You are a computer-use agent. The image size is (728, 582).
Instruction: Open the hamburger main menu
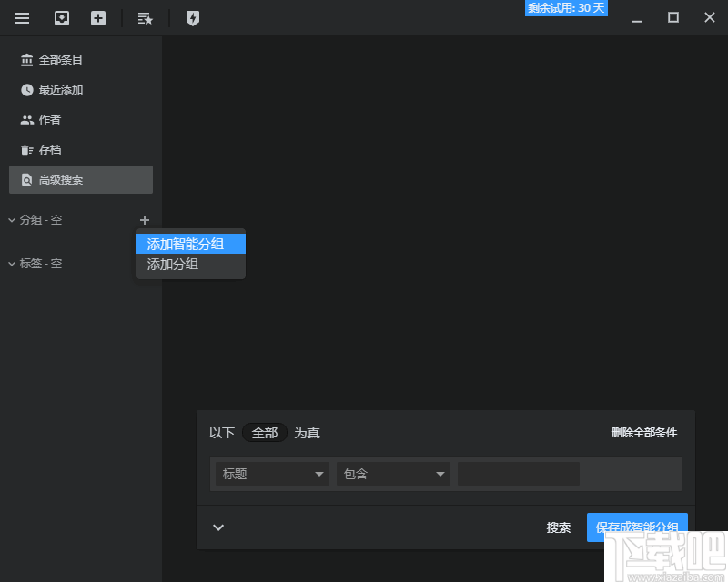[22, 18]
